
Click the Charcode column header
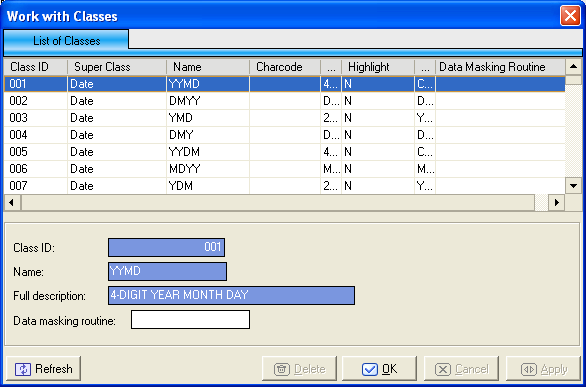tap(285, 67)
